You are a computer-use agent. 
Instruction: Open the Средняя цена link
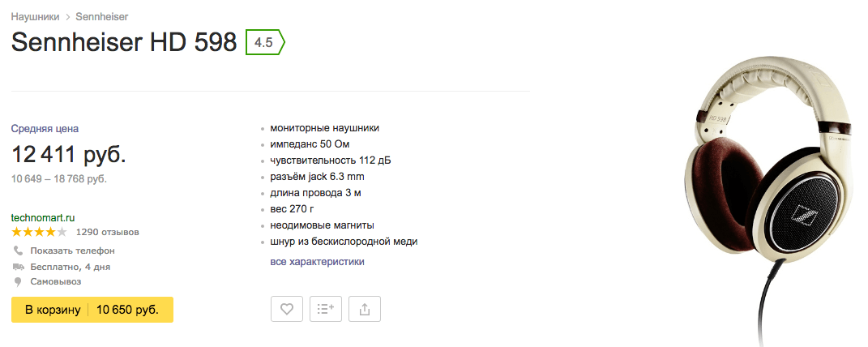45,128
